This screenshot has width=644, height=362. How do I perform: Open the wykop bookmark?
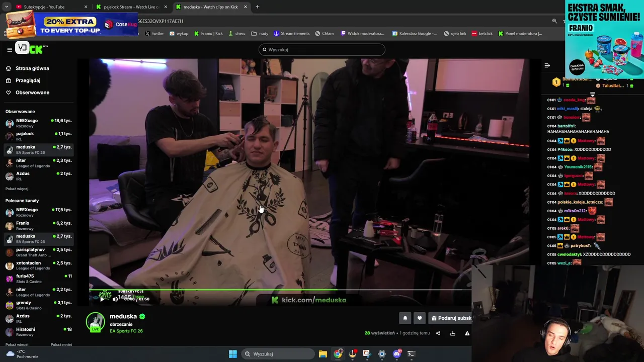[179, 34]
